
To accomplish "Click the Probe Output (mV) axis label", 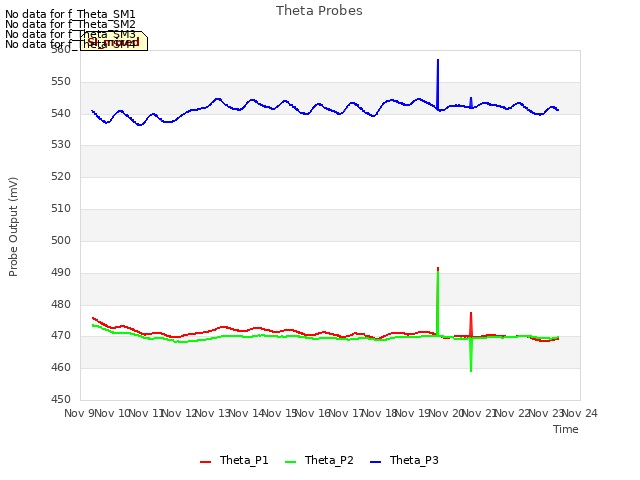I will [x=13, y=227].
